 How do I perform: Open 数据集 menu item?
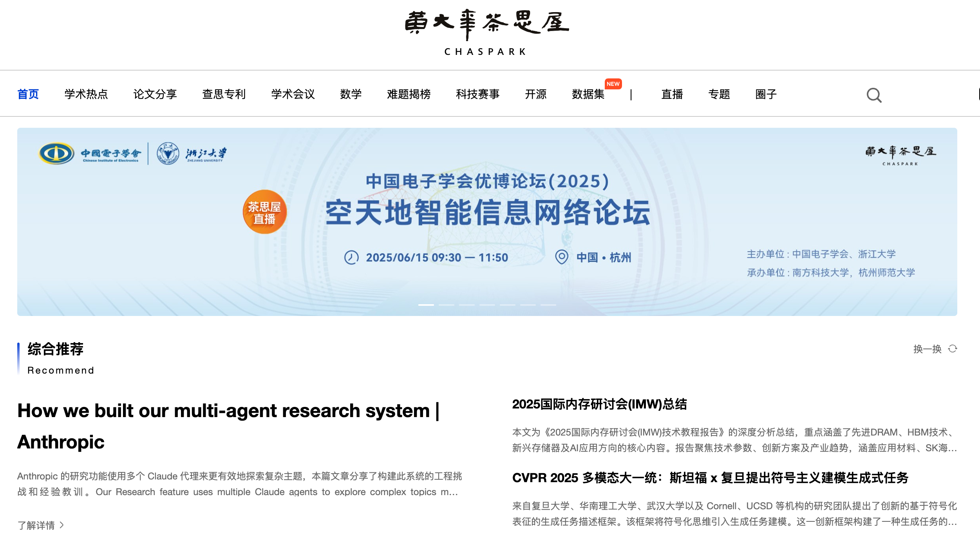(588, 94)
